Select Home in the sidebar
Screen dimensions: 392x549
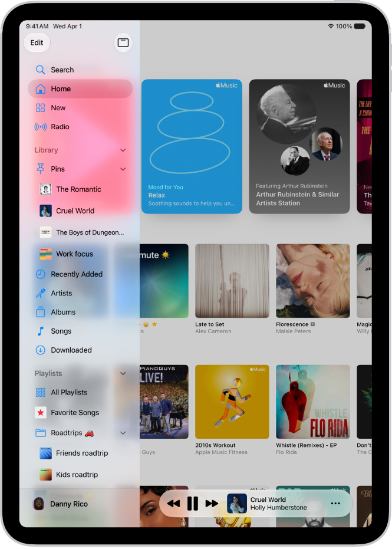coord(80,88)
